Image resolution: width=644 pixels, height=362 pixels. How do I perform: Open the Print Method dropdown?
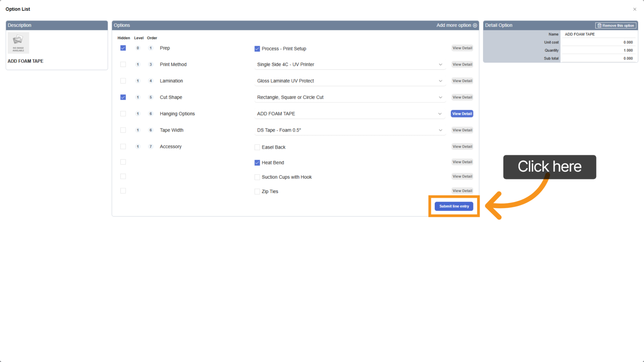[x=350, y=64]
